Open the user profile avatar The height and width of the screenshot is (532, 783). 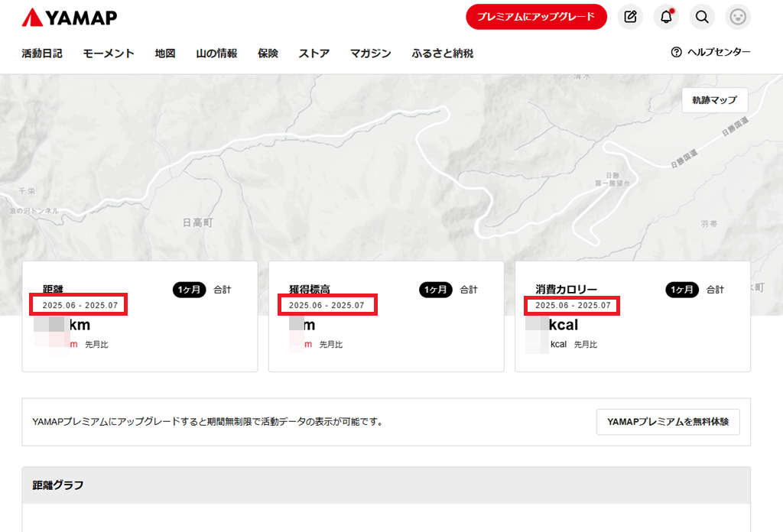pyautogui.click(x=738, y=17)
